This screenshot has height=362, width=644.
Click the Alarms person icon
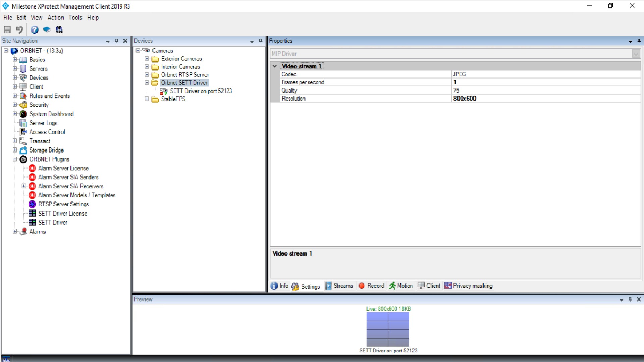point(23,232)
